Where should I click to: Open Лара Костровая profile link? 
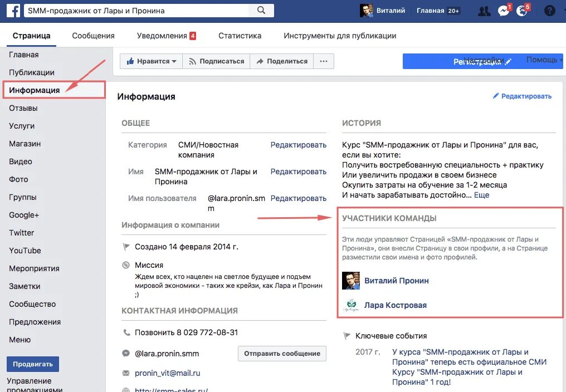pyautogui.click(x=396, y=305)
